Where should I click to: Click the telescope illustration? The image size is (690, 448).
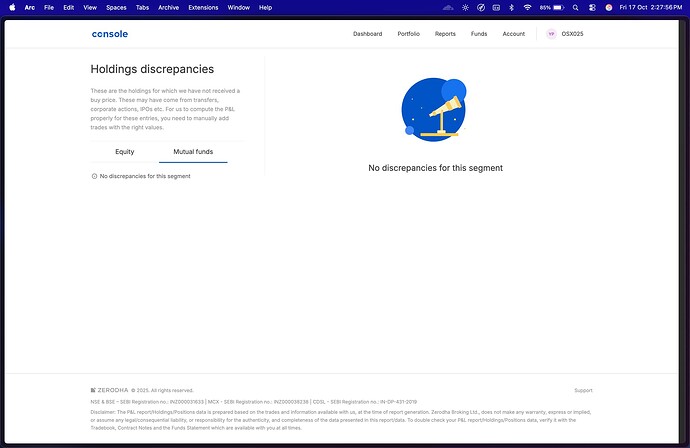coord(434,110)
